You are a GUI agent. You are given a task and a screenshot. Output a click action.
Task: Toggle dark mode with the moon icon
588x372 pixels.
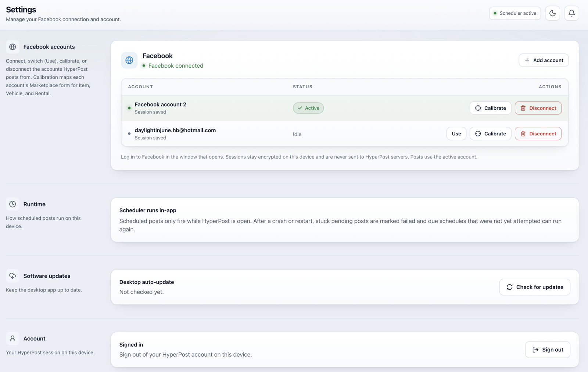(552, 13)
